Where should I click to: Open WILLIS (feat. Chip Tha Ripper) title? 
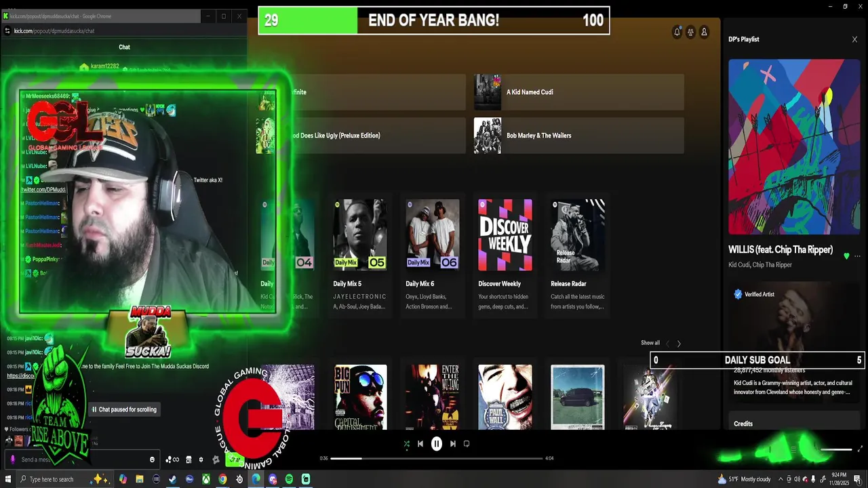pyautogui.click(x=781, y=249)
